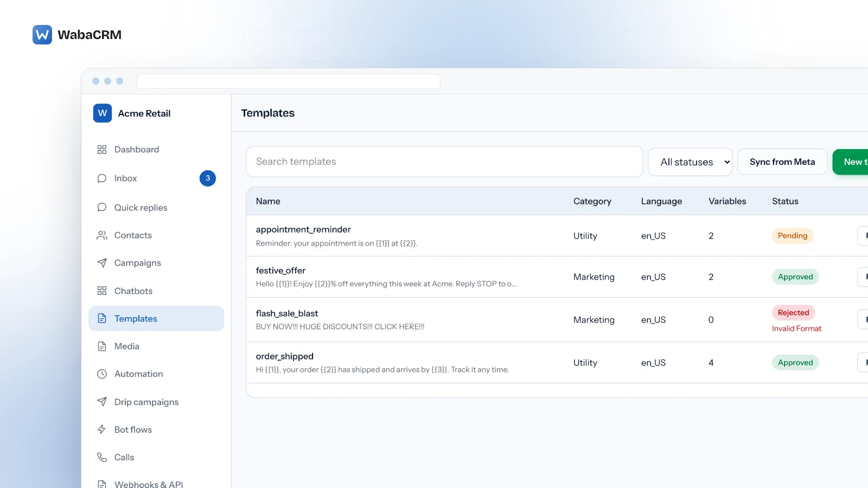Click the Templates document icon
The width and height of the screenshot is (868, 488).
(x=102, y=319)
